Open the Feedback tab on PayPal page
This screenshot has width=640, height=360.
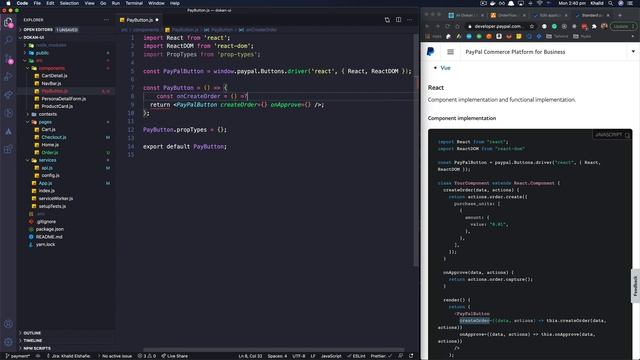click(635, 286)
